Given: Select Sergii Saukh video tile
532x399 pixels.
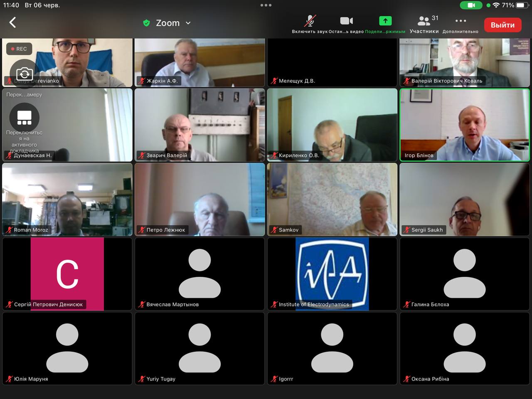Looking at the screenshot, I should coord(465,199).
